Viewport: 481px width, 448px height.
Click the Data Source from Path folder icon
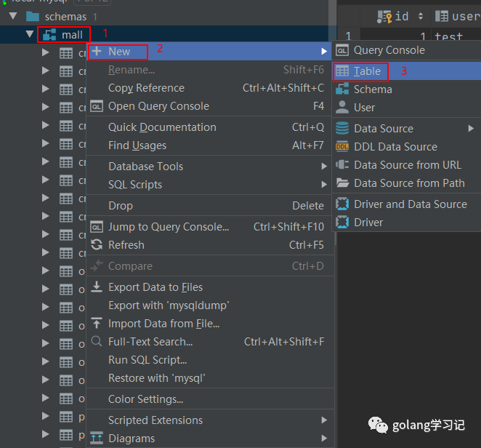(342, 183)
